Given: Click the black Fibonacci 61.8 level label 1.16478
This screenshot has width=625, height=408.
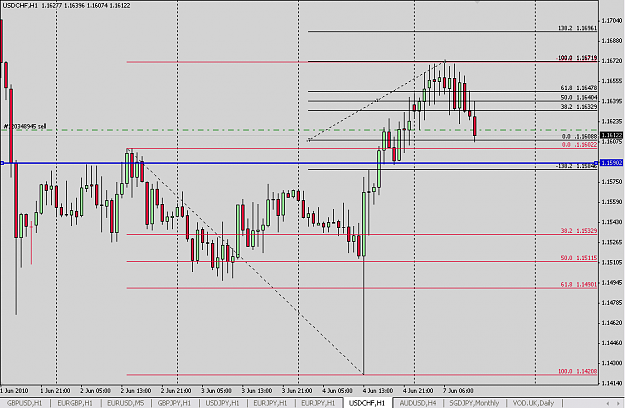Looking at the screenshot, I should pos(578,88).
